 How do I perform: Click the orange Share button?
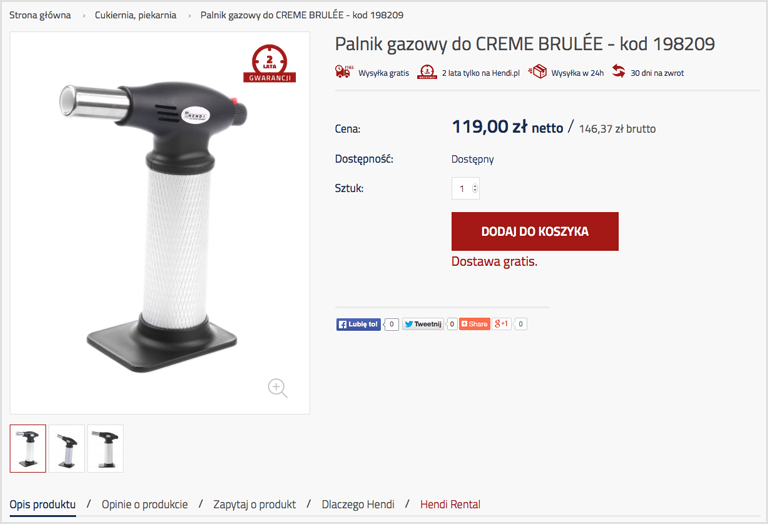click(475, 324)
